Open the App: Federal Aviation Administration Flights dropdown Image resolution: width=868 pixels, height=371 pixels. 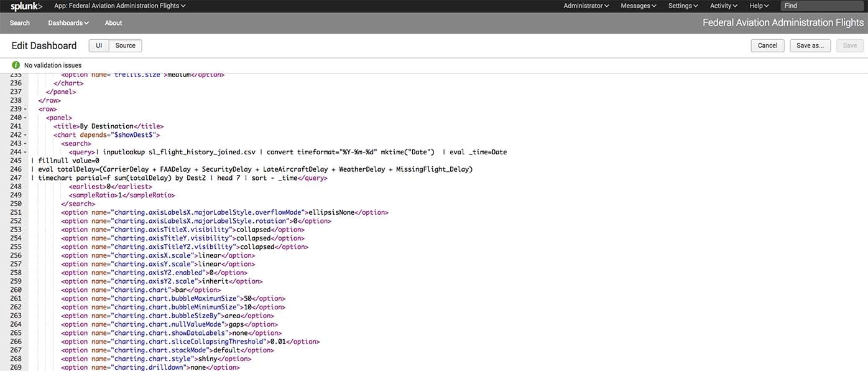120,6
